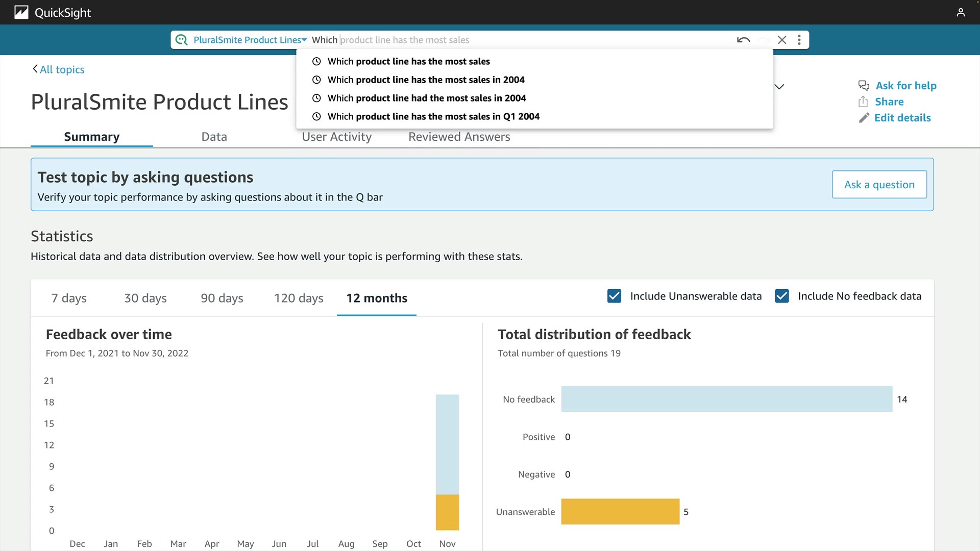
Task: Click the undo arrow in Q bar
Action: point(743,40)
